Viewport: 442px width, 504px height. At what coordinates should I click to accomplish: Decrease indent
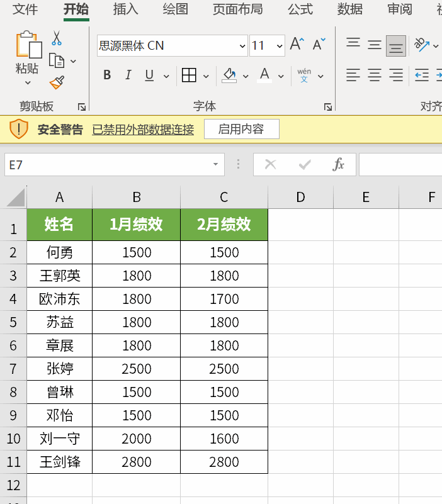click(x=422, y=75)
